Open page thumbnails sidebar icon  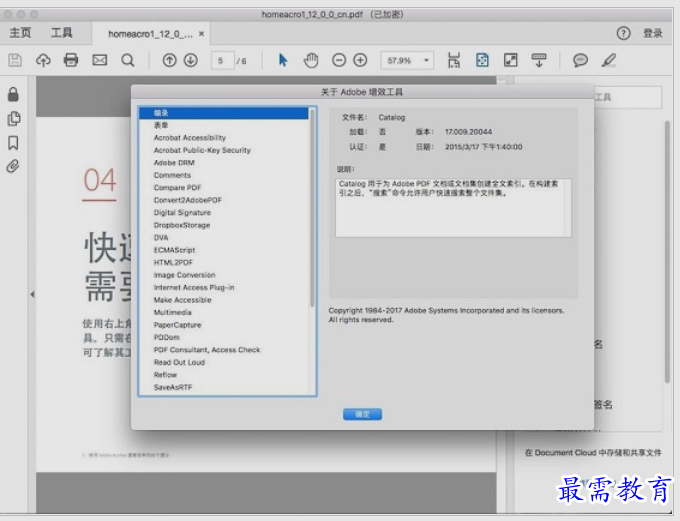tap(14, 118)
